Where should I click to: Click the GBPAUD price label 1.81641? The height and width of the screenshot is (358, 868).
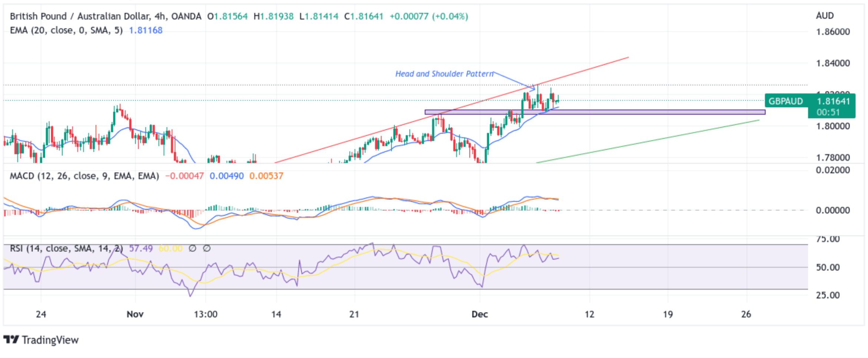pyautogui.click(x=810, y=101)
